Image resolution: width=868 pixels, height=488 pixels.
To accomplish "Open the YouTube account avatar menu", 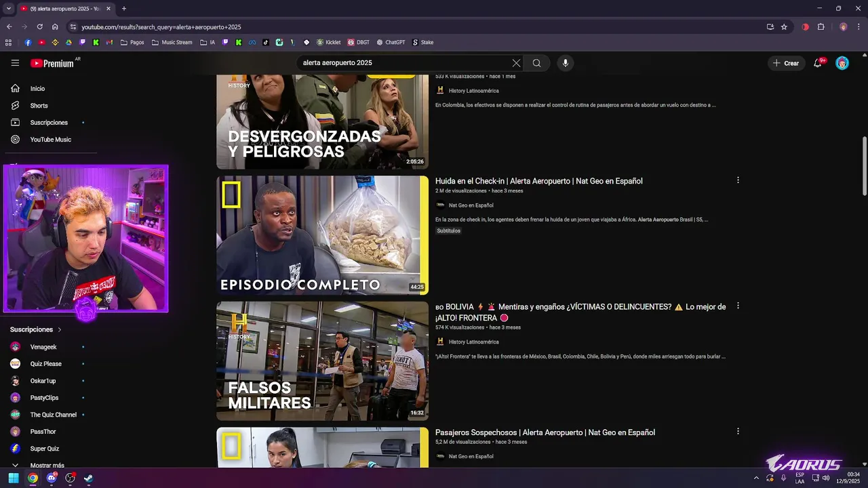I will 842,63.
